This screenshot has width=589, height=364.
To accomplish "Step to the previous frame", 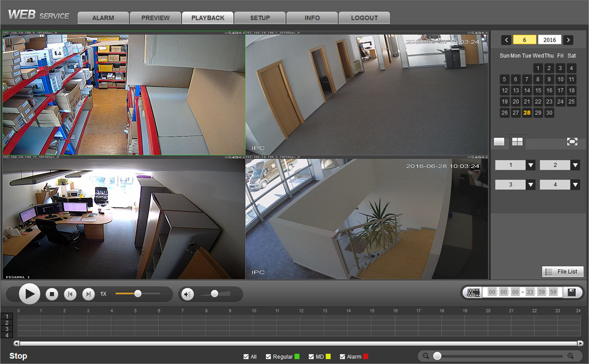I will coord(70,294).
